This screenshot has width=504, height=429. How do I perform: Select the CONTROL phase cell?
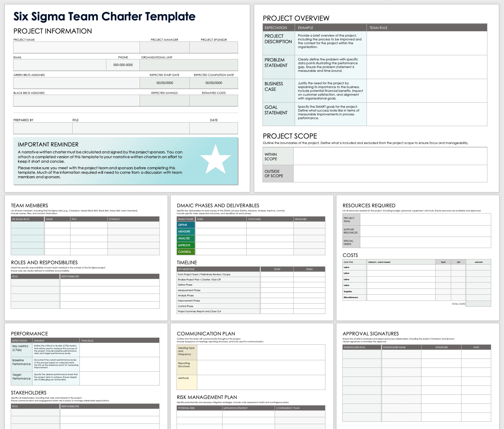pos(186,252)
